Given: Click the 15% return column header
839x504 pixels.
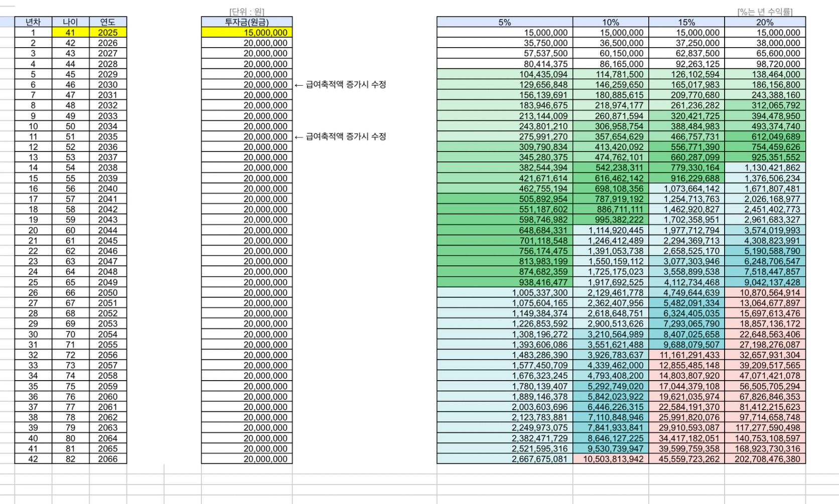Looking at the screenshot, I should tap(686, 22).
